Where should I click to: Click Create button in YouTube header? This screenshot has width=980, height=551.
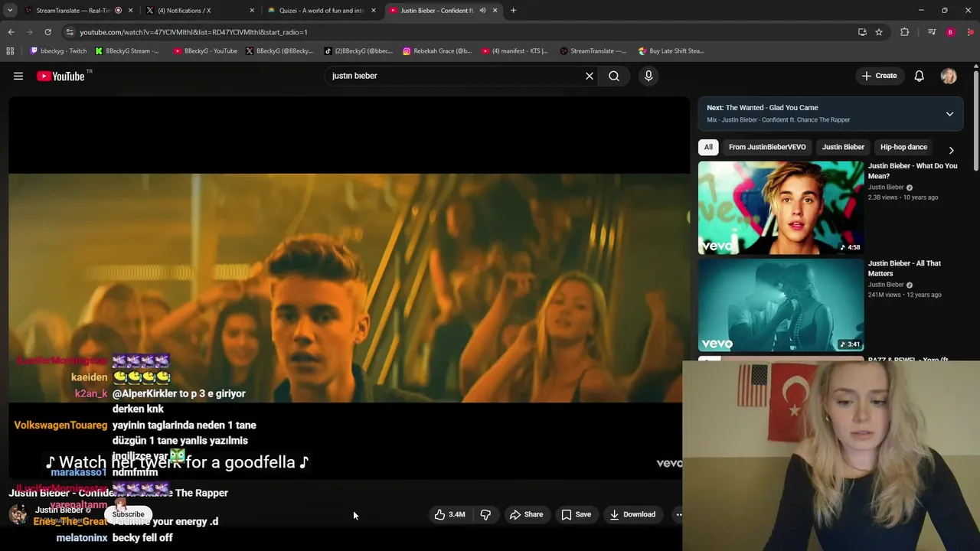(x=879, y=76)
